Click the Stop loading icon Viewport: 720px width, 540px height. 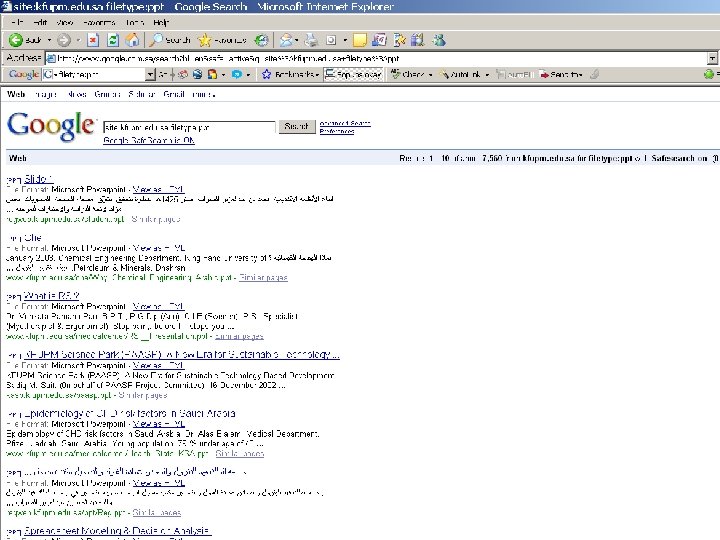click(93, 40)
